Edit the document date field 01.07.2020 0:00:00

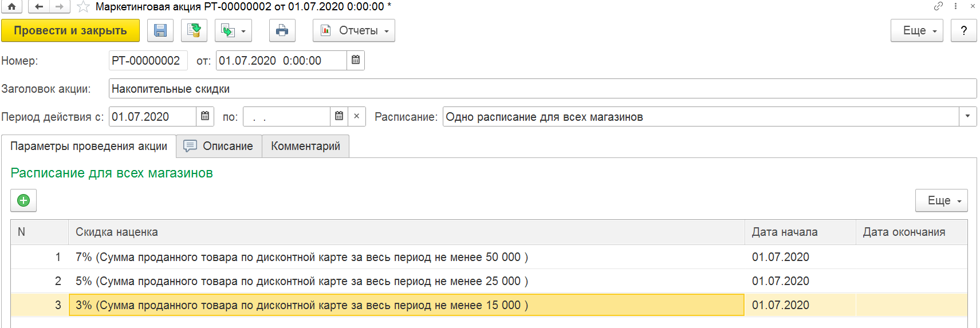pos(281,61)
